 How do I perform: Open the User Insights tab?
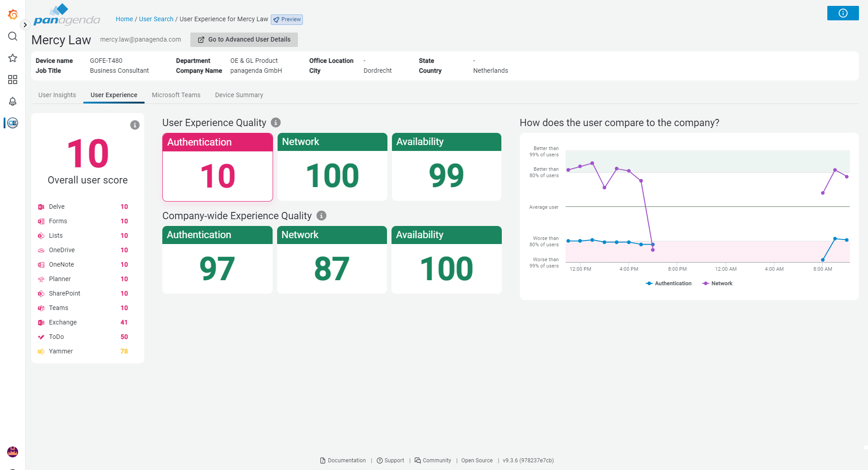tap(57, 95)
